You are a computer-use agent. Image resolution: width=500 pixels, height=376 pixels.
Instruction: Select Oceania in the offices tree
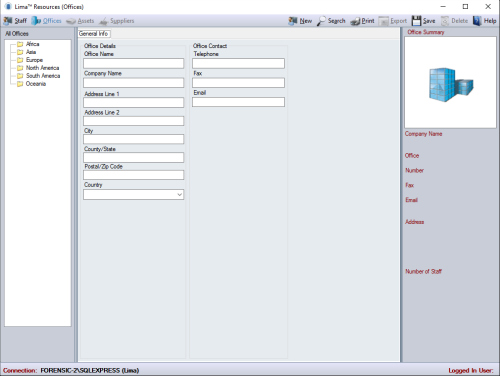pyautogui.click(x=36, y=84)
